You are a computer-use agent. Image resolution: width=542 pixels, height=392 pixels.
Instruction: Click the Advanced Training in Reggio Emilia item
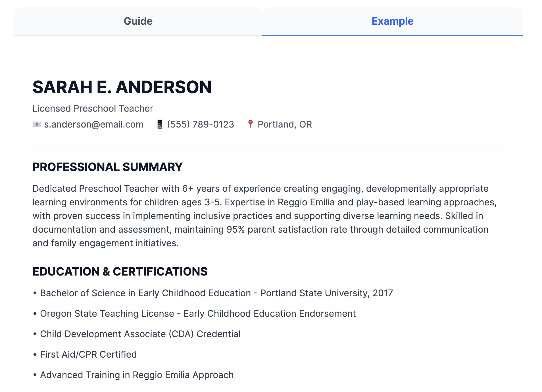(137, 375)
